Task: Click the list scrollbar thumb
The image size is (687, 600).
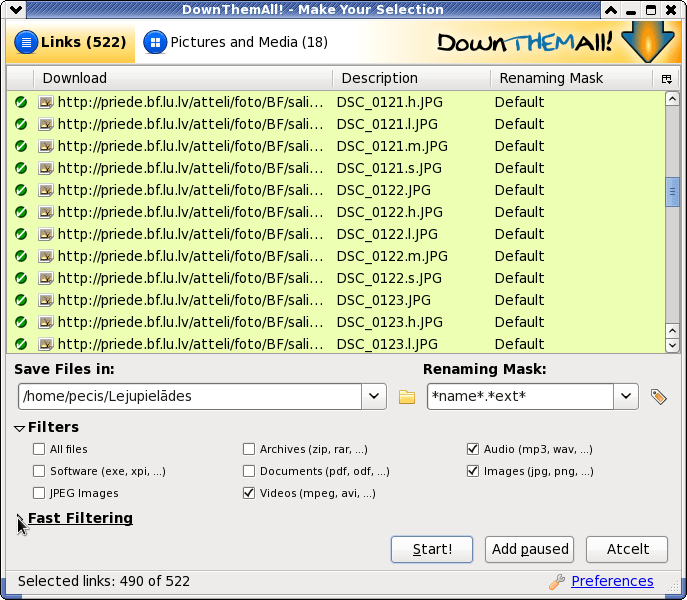Action: pos(672,192)
